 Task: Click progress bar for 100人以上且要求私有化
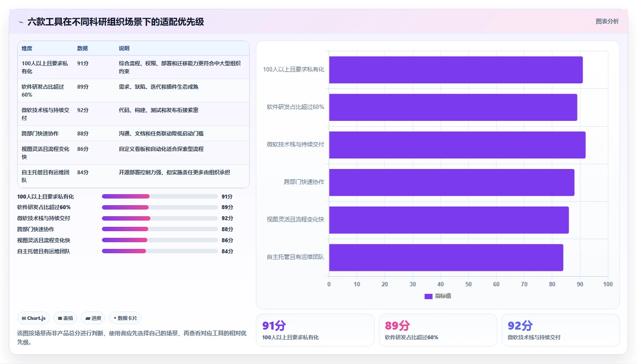160,196
